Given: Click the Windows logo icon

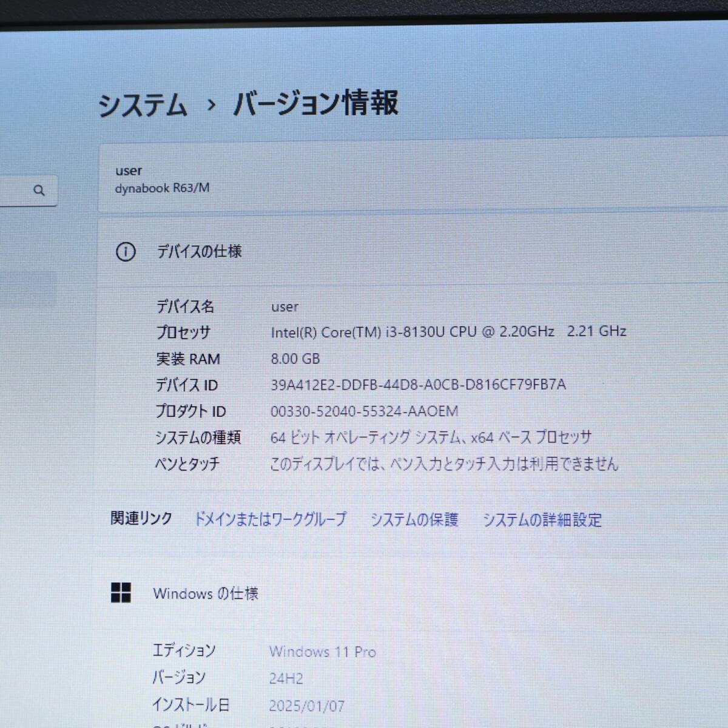Looking at the screenshot, I should [x=121, y=593].
